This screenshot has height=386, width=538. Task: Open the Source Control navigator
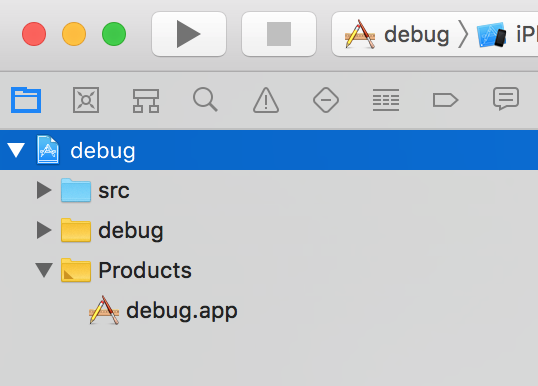pos(86,100)
